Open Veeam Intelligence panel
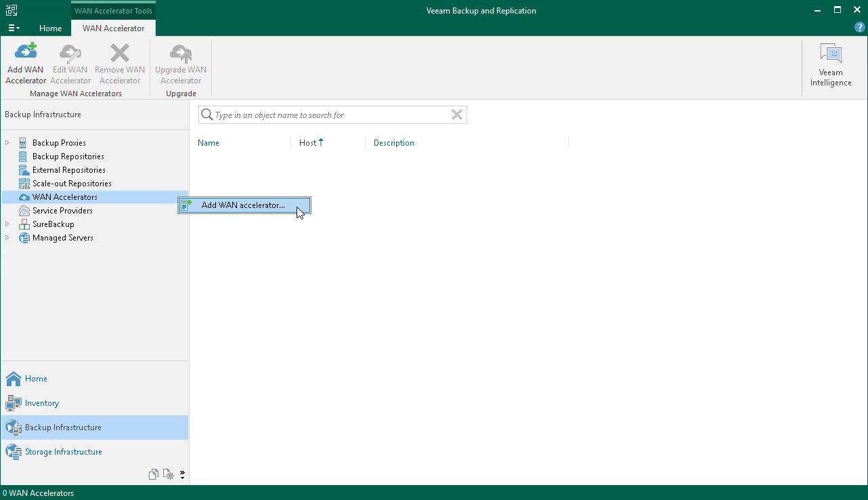 [x=831, y=65]
